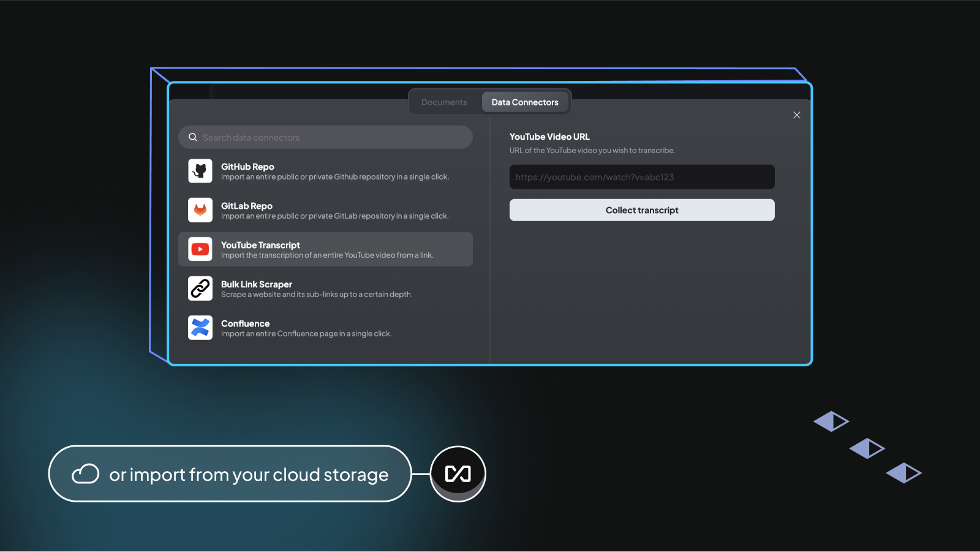The height and width of the screenshot is (552, 980).
Task: Focus the YouTube video URL input field
Action: click(642, 177)
